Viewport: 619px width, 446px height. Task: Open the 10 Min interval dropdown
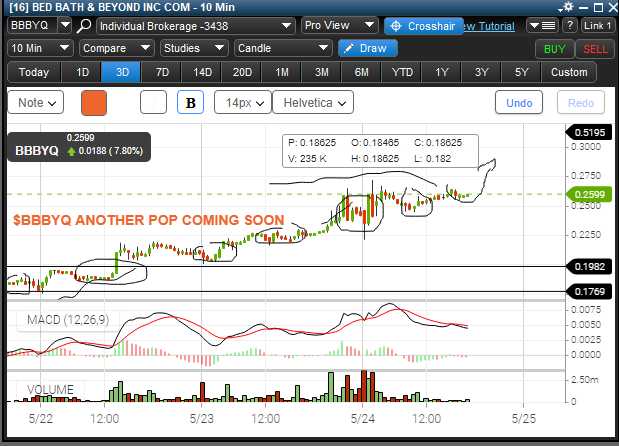coord(40,48)
